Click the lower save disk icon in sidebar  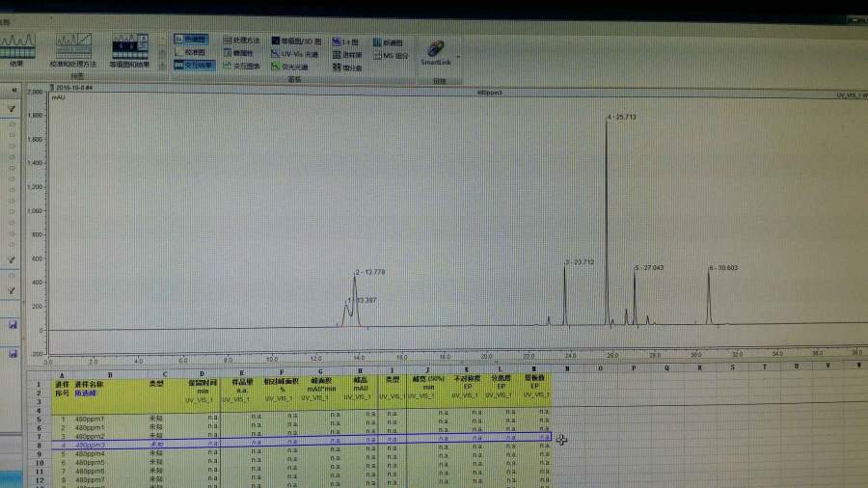point(13,354)
